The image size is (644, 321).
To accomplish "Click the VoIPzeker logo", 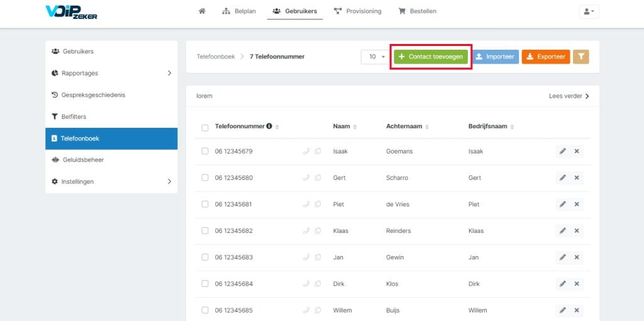I will tap(72, 12).
